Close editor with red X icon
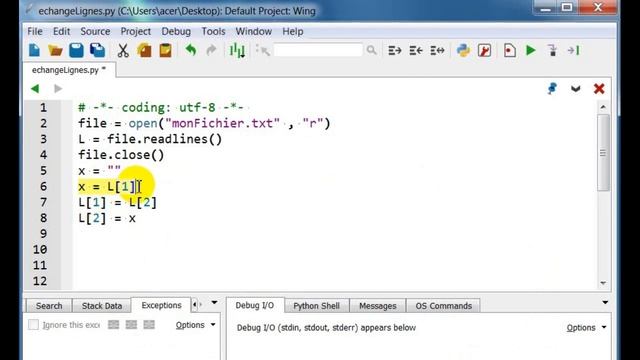Screen dimensions: 640x360 click(599, 89)
